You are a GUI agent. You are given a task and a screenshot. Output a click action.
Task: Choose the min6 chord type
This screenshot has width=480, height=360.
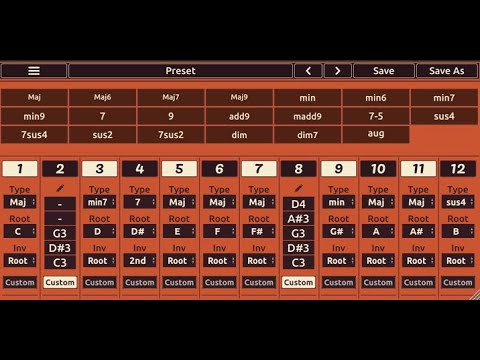(x=376, y=97)
